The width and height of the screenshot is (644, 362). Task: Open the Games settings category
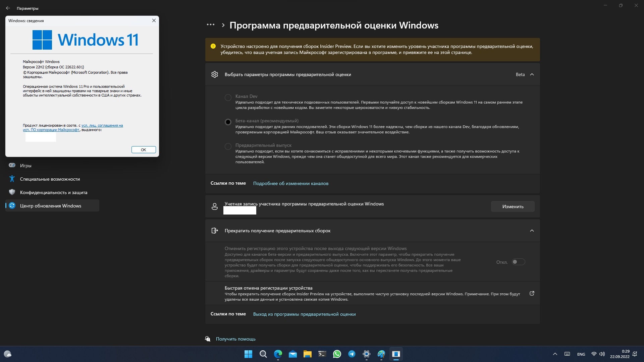52,166
